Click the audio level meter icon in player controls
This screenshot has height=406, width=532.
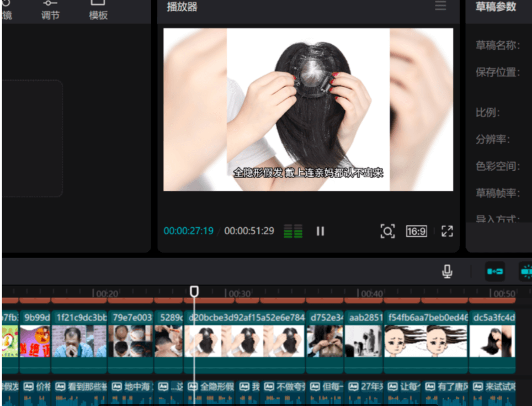(x=294, y=231)
